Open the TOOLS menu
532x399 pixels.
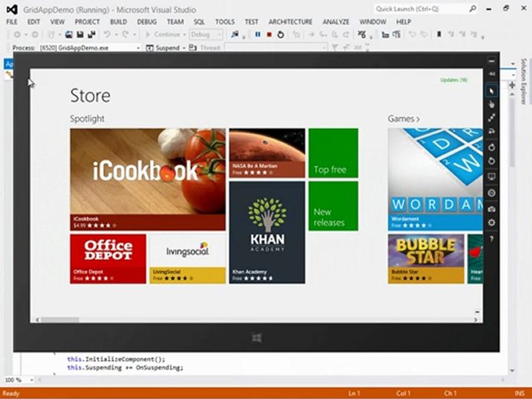(x=225, y=22)
